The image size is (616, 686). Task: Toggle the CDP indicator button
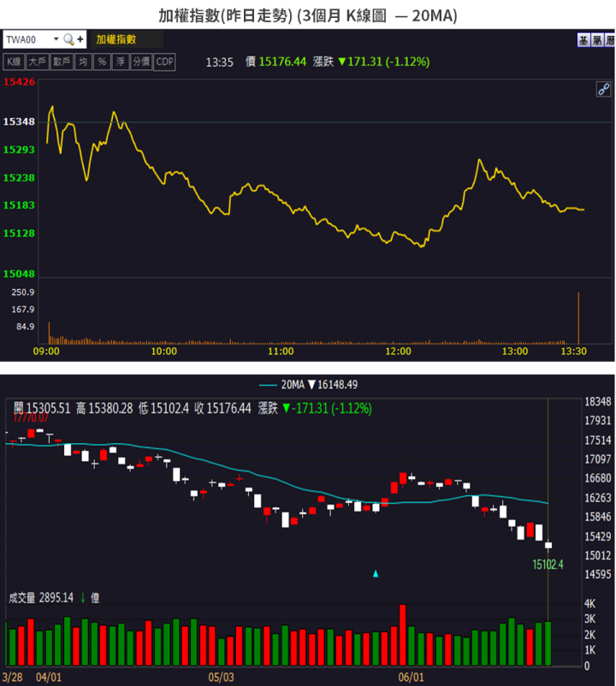click(164, 62)
